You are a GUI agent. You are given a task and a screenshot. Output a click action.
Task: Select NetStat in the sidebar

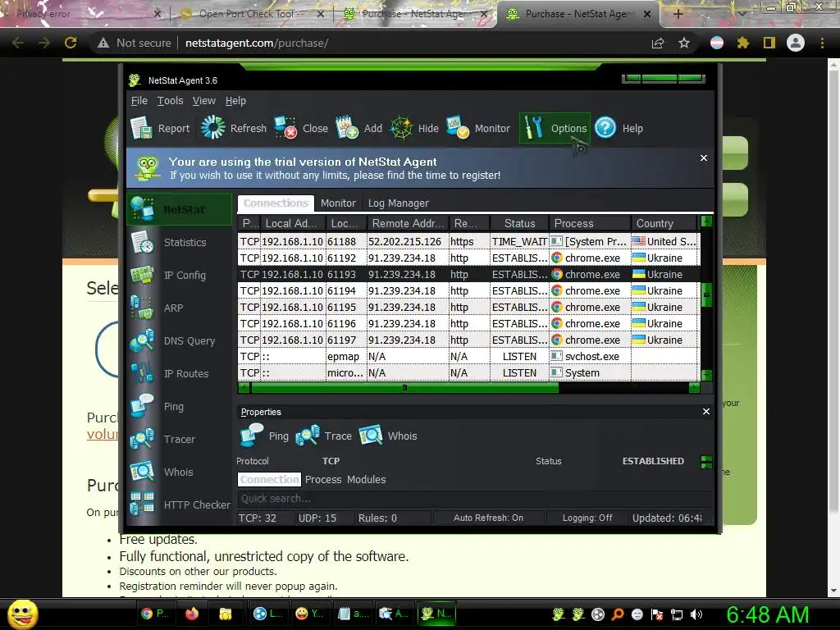[180, 209]
